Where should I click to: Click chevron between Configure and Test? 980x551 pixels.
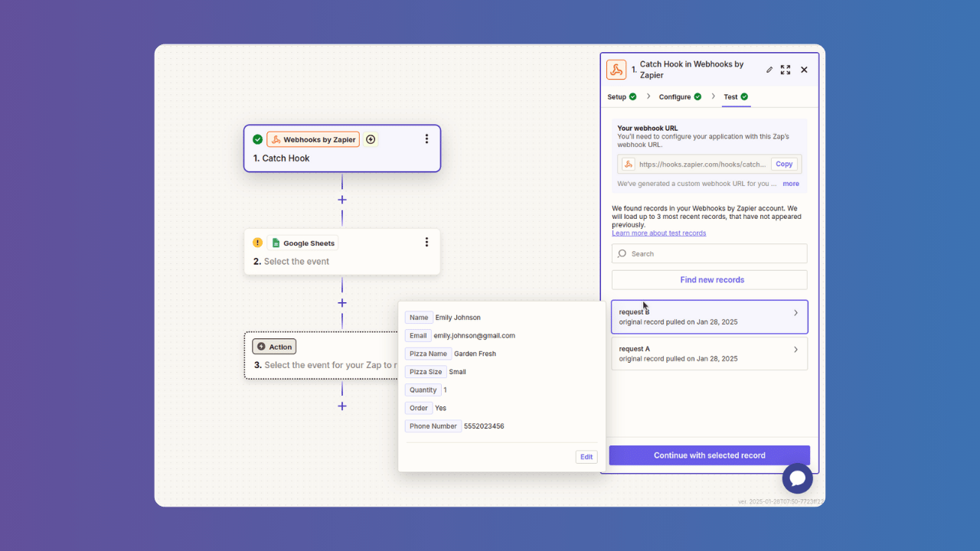[x=714, y=96]
